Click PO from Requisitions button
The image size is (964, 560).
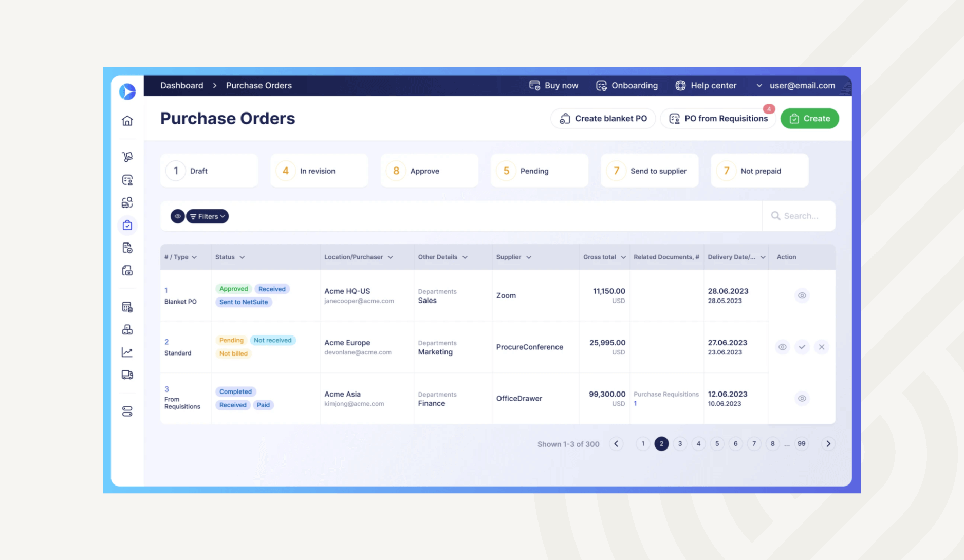click(718, 119)
